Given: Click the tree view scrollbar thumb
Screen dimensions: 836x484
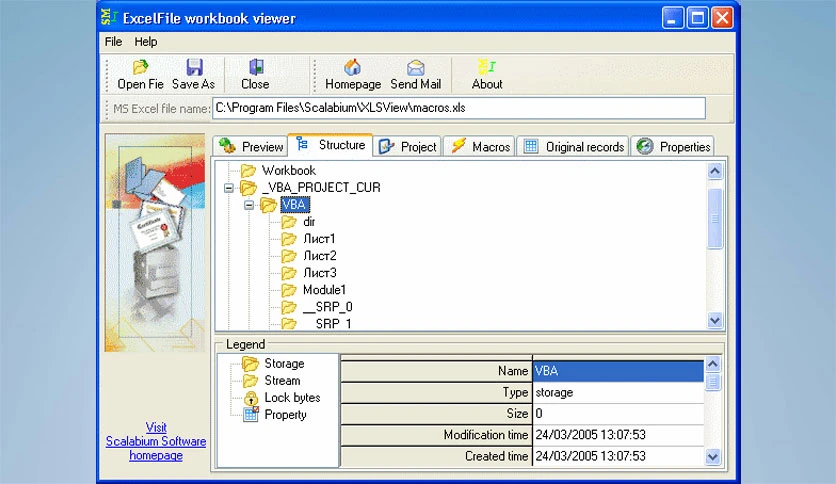Looking at the screenshot, I should (x=714, y=219).
